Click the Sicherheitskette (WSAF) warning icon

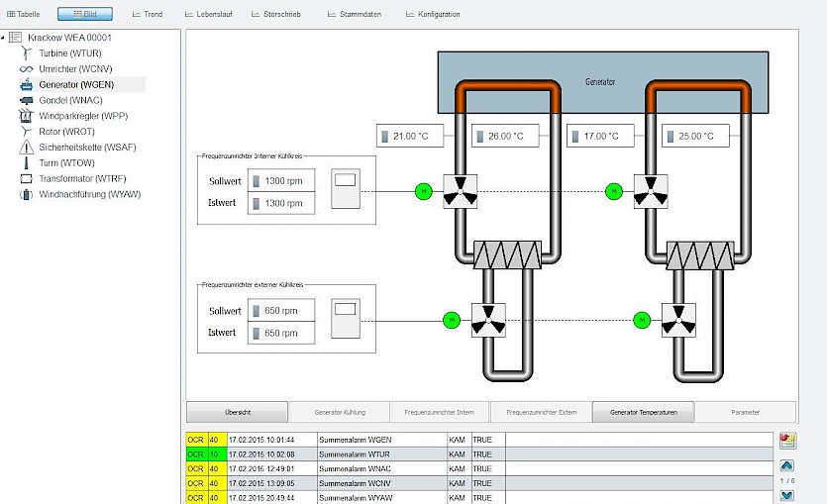pyautogui.click(x=26, y=148)
